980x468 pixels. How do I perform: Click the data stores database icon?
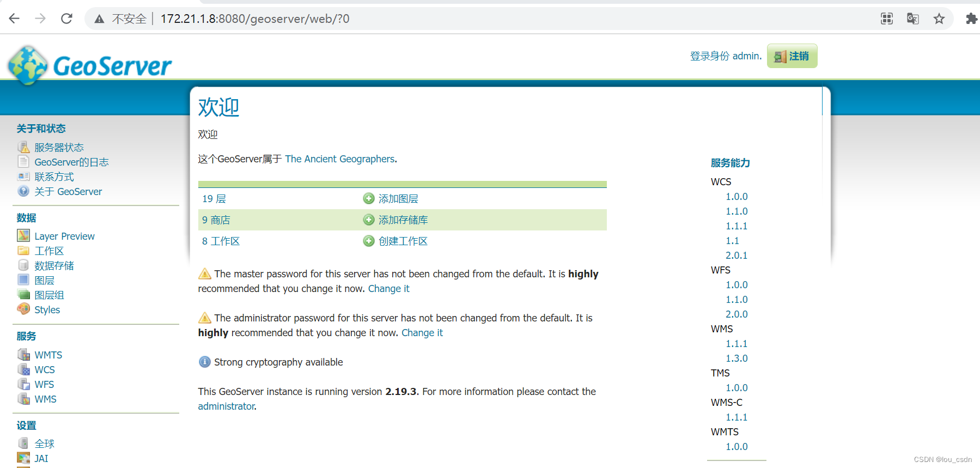pyautogui.click(x=23, y=265)
